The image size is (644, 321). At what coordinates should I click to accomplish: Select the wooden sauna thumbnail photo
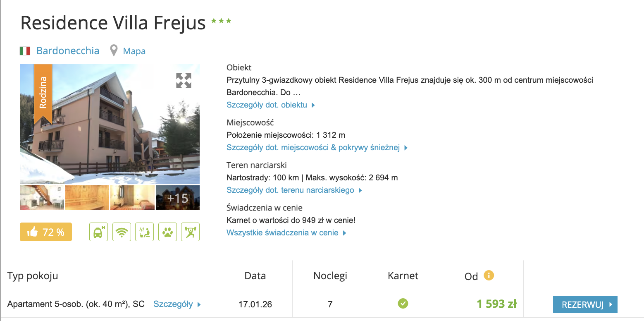point(87,198)
